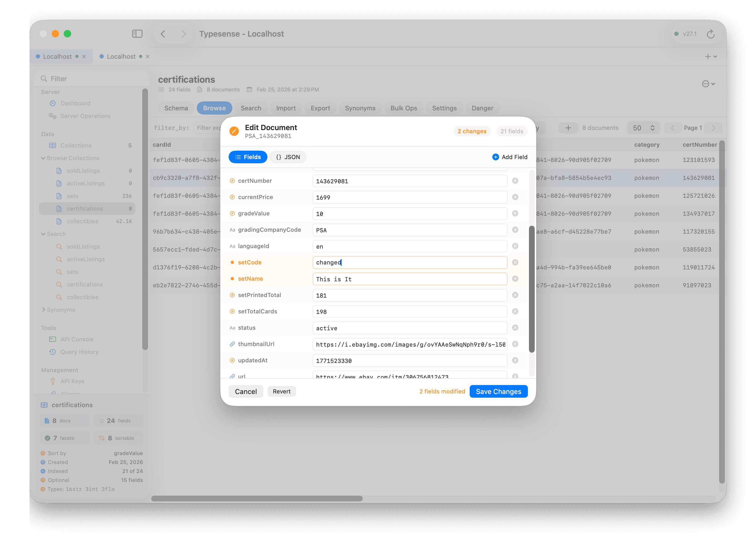Image resolution: width=756 pixels, height=542 pixels.
Task: Remove the gradeValue field with its x icon
Action: pyautogui.click(x=515, y=213)
